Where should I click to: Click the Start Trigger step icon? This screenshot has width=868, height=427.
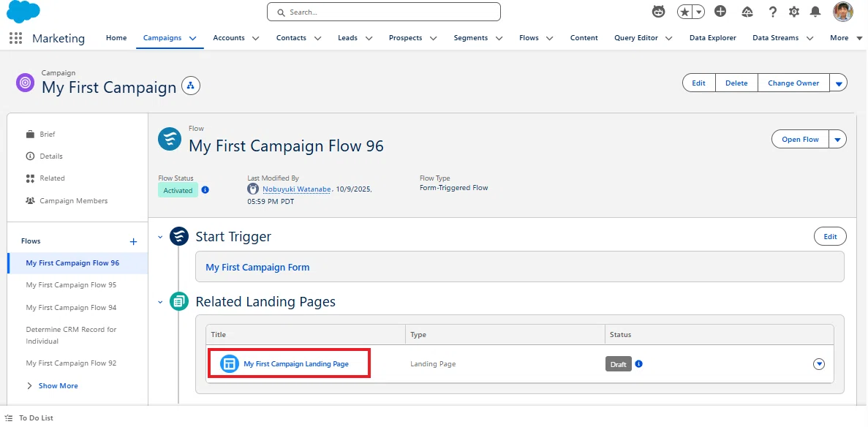pyautogui.click(x=179, y=236)
